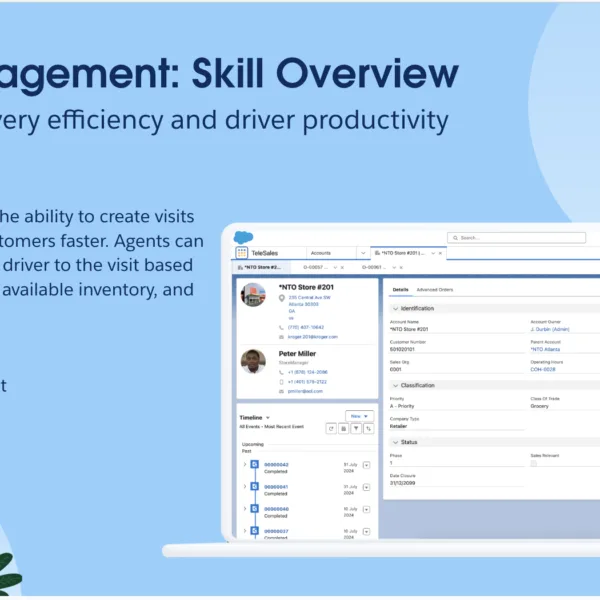Open the J. Durbin (Admin) owner link
Image resolution: width=600 pixels, height=600 pixels.
(550, 329)
